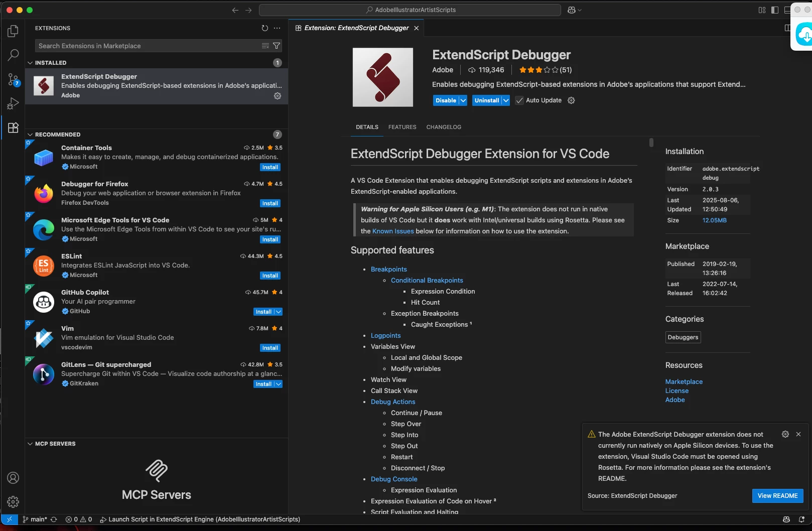Open the License resource link
The image size is (812, 531).
pyautogui.click(x=677, y=391)
